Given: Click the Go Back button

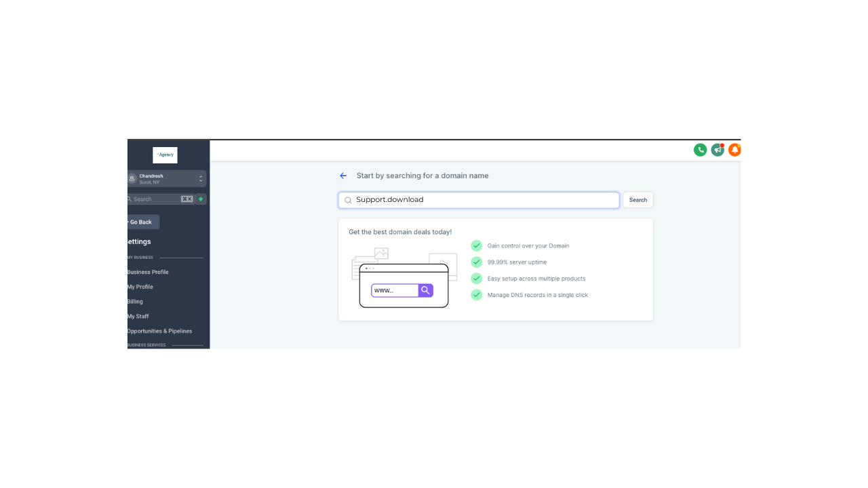Looking at the screenshot, I should [x=143, y=222].
